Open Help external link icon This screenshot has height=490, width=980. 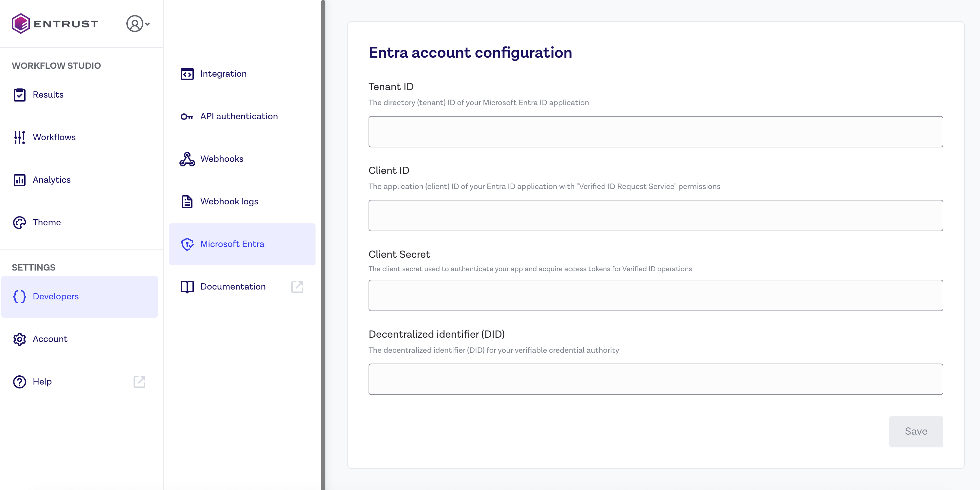[x=139, y=382]
